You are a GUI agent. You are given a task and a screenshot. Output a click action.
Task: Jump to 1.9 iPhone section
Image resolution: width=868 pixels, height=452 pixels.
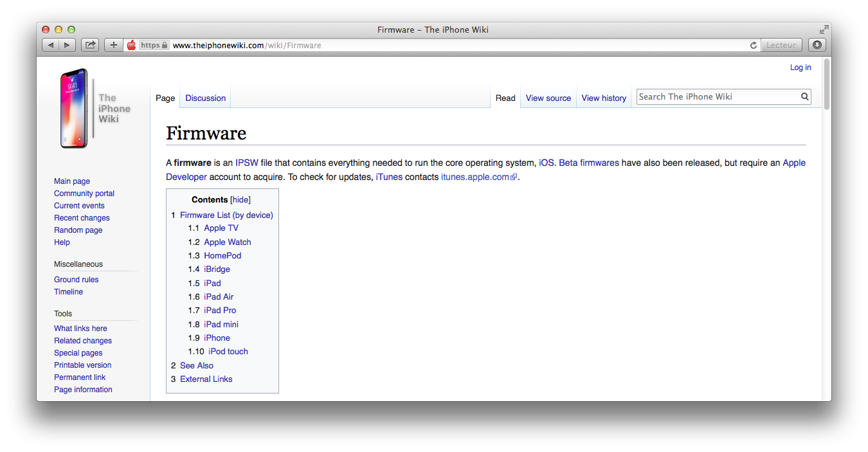pyautogui.click(x=217, y=338)
